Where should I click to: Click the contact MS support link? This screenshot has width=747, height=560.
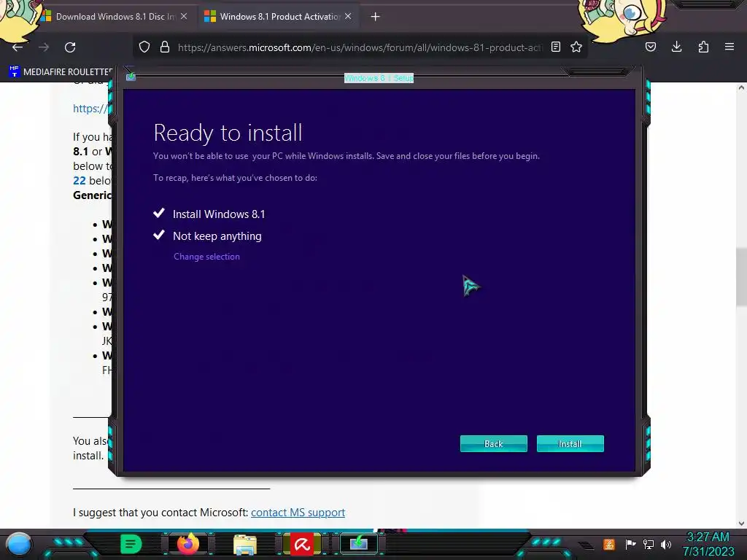(x=298, y=513)
